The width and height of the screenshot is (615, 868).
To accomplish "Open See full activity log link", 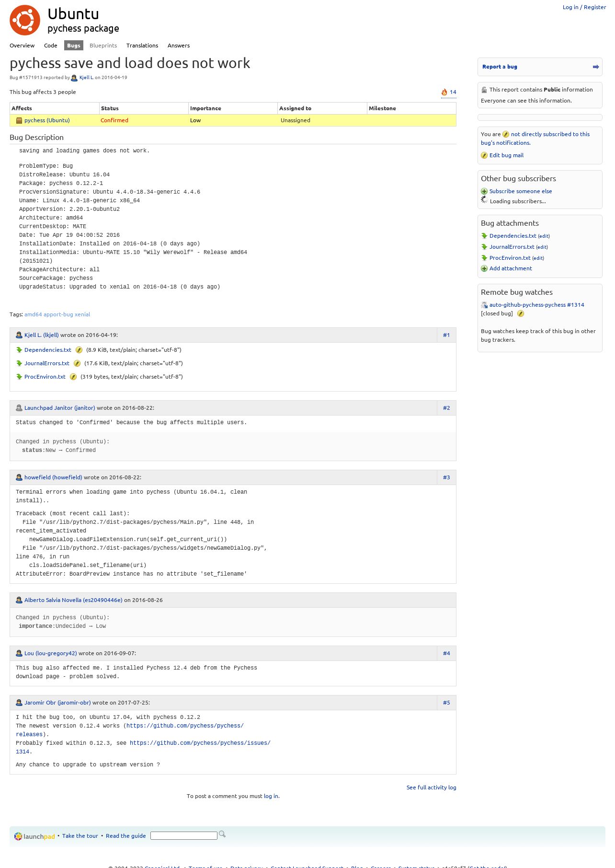I will [431, 787].
